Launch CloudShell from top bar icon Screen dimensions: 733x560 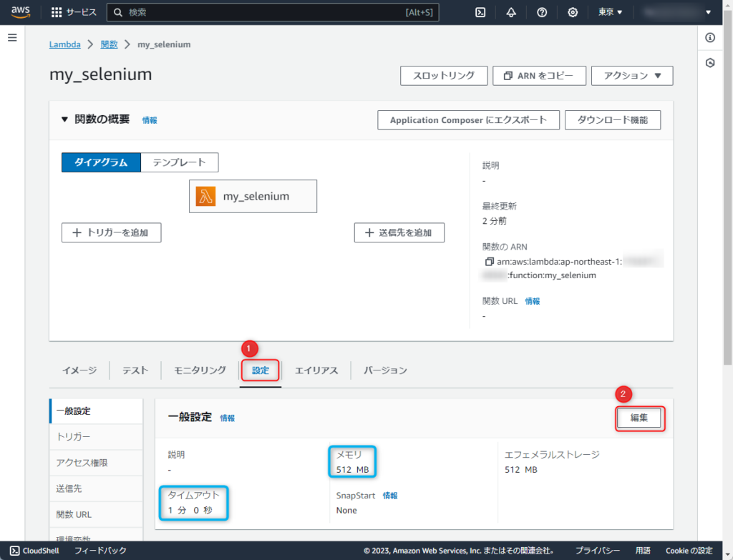click(480, 12)
